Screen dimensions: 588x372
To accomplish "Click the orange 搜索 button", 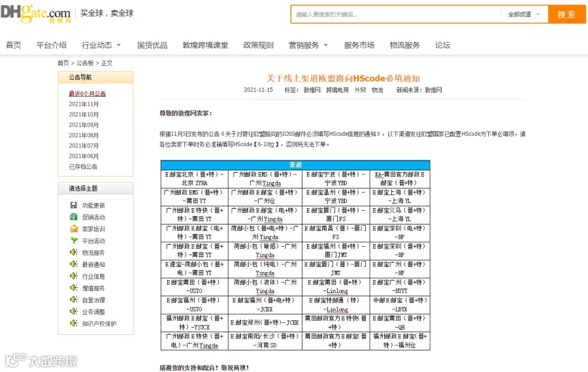I will tap(566, 14).
